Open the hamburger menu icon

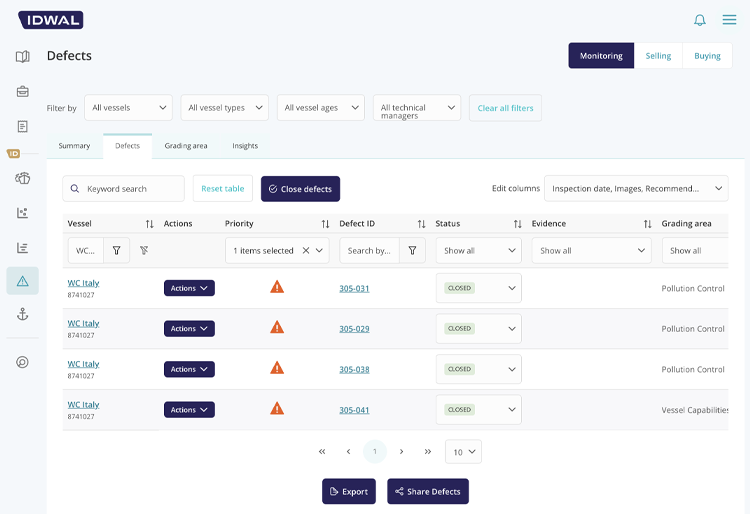coord(729,20)
